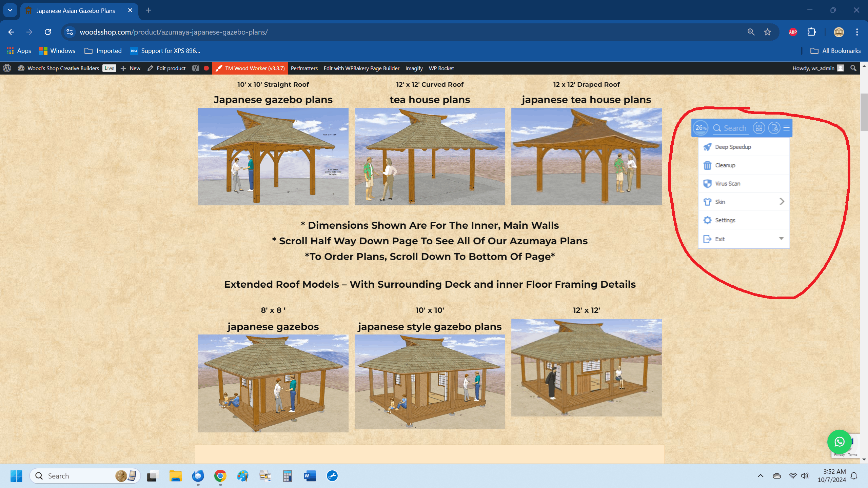The image size is (868, 488).
Task: Click the 12 x 12' Draped Roof image
Action: [x=586, y=156]
